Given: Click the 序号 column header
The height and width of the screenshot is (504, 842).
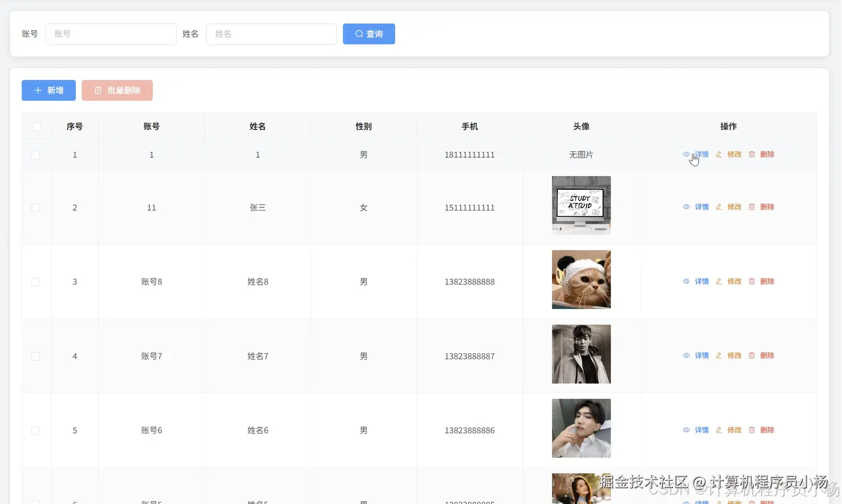Looking at the screenshot, I should [75, 126].
